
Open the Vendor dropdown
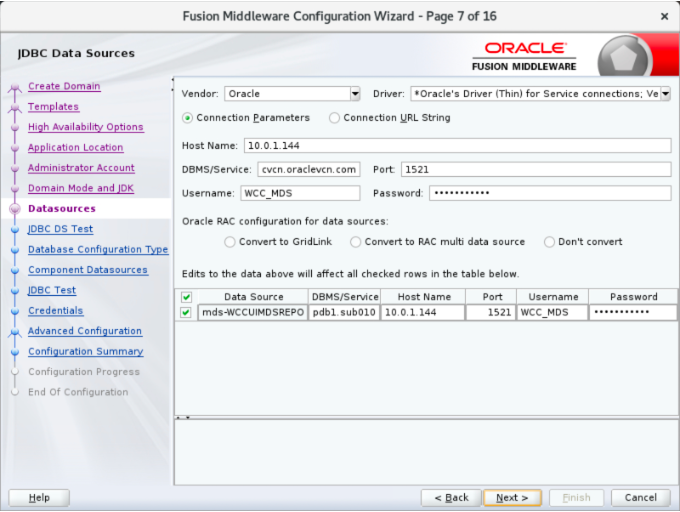pos(355,94)
